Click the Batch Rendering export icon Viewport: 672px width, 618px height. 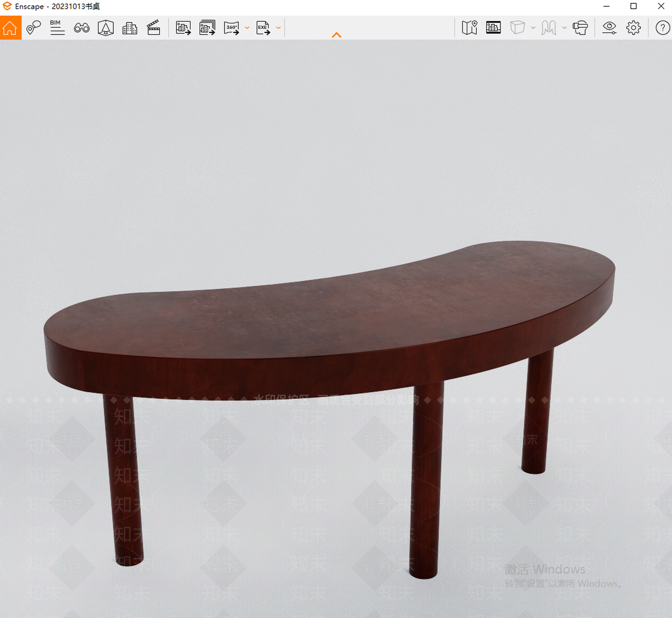coord(207,28)
